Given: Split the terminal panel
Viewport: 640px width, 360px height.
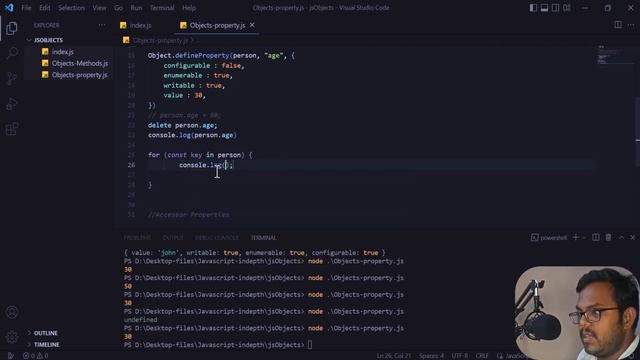Looking at the screenshot, I should point(596,238).
